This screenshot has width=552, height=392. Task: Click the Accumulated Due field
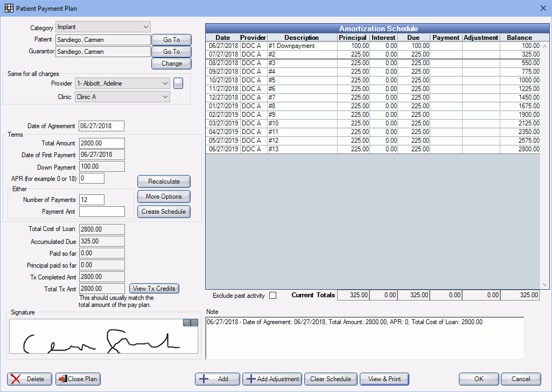click(102, 241)
